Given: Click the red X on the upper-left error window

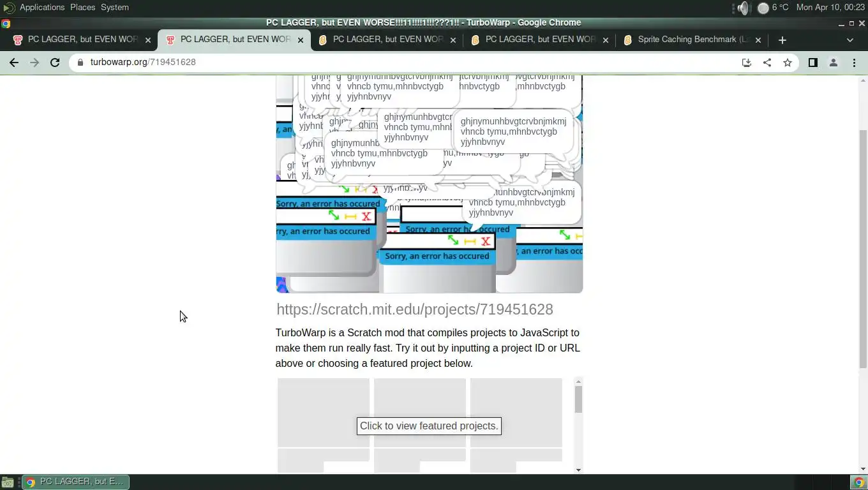Looking at the screenshot, I should pyautogui.click(x=366, y=216).
